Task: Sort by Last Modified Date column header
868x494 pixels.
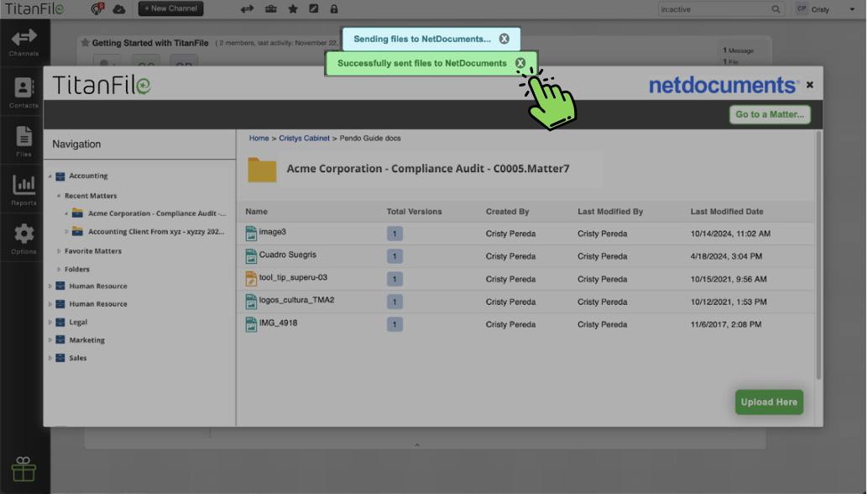Action: click(x=727, y=212)
